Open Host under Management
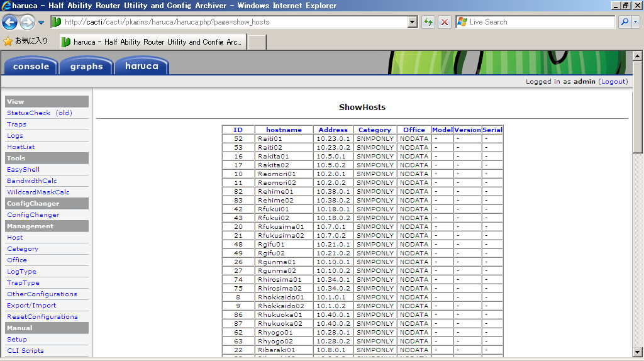The width and height of the screenshot is (644, 361). (x=15, y=237)
